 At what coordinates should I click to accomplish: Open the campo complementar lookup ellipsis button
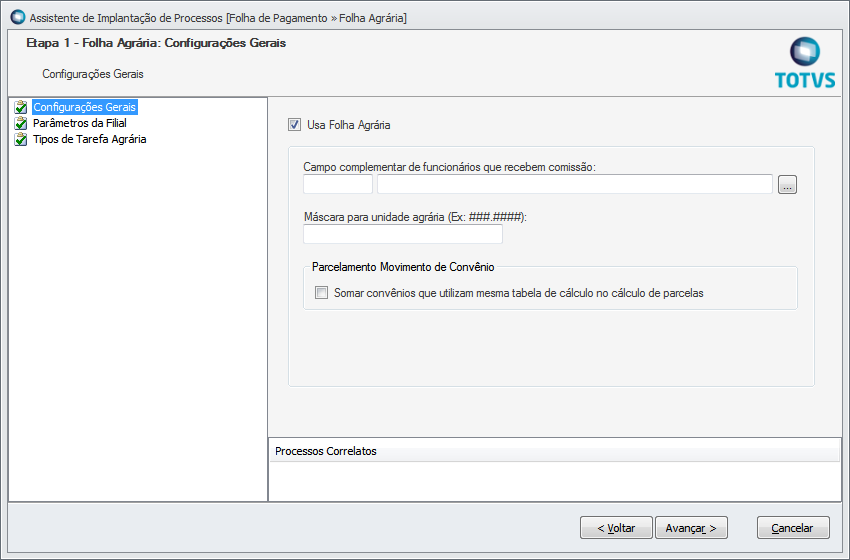pos(787,184)
